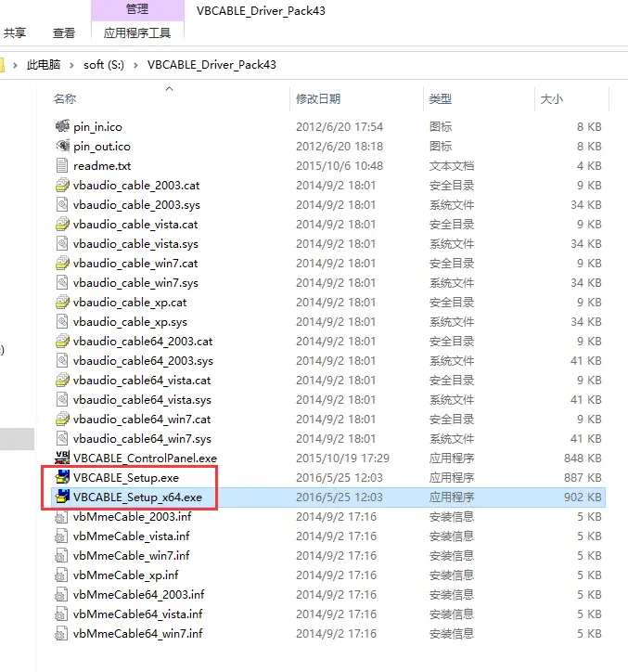Click the VBCABLE_ControlPanel.exe application icon
This screenshot has height=672, width=628.
[x=62, y=458]
